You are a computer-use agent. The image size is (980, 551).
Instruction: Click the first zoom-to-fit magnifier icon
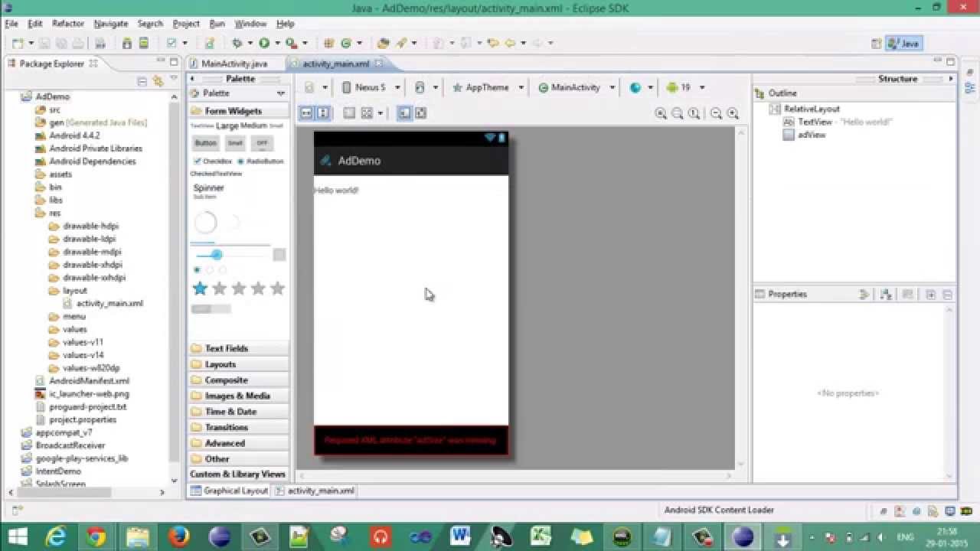[x=661, y=113]
